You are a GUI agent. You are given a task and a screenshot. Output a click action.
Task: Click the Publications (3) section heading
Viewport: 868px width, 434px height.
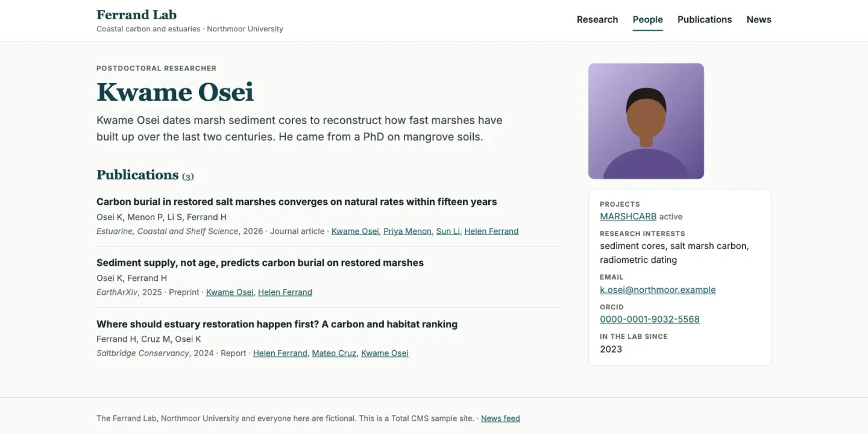pos(145,175)
